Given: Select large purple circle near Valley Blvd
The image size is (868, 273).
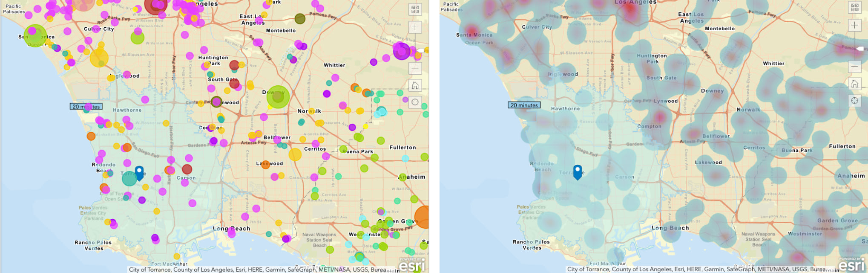Looking at the screenshot, I should (x=402, y=51).
